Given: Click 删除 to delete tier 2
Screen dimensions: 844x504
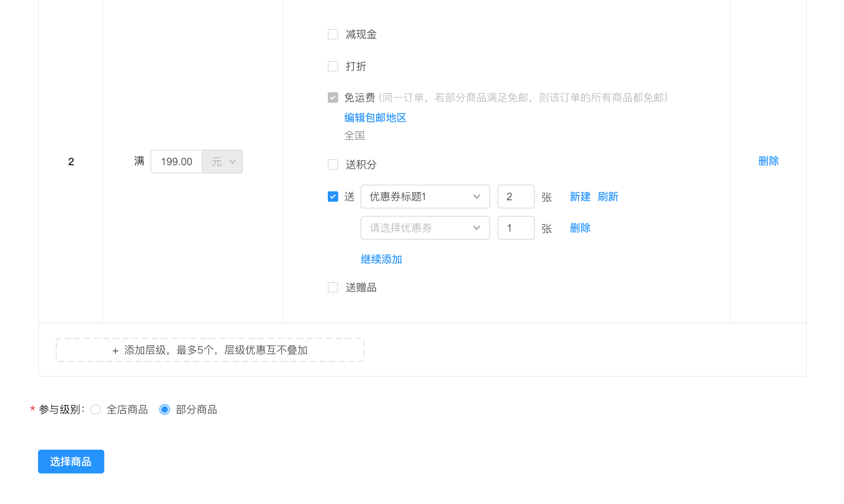Looking at the screenshot, I should [769, 161].
